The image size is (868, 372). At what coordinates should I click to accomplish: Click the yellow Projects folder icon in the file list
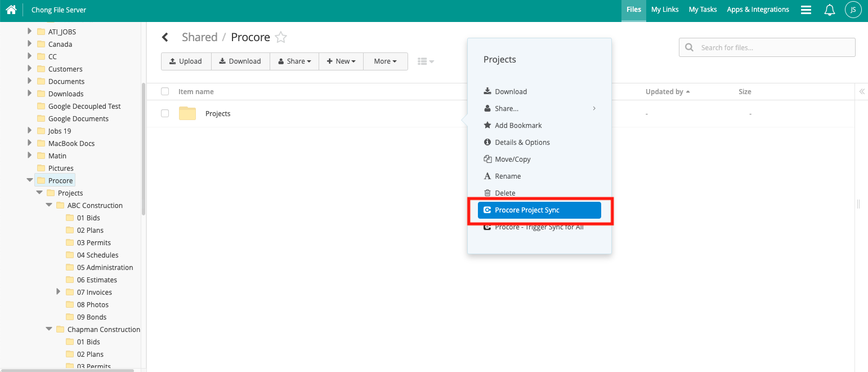click(x=187, y=113)
